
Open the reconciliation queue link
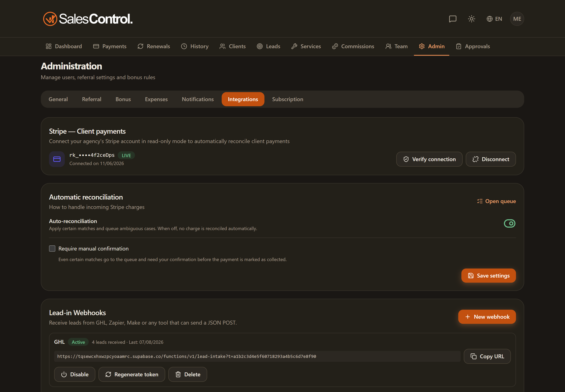coord(496,201)
